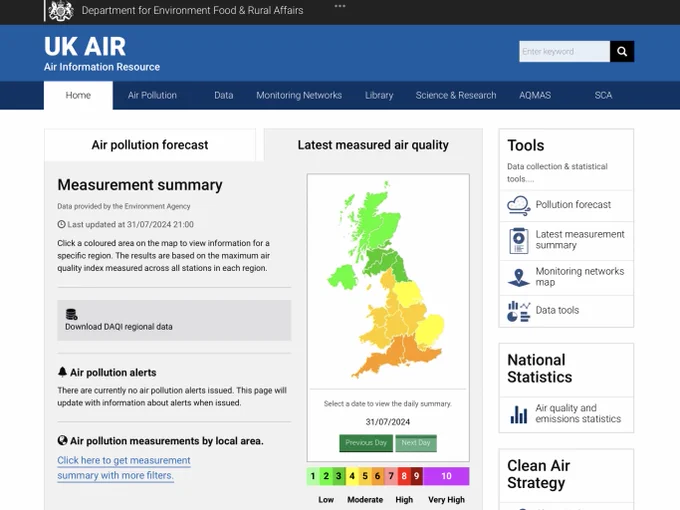The width and height of the screenshot is (680, 510).
Task: Click the database icon above Download DAQI
Action: pos(72,314)
